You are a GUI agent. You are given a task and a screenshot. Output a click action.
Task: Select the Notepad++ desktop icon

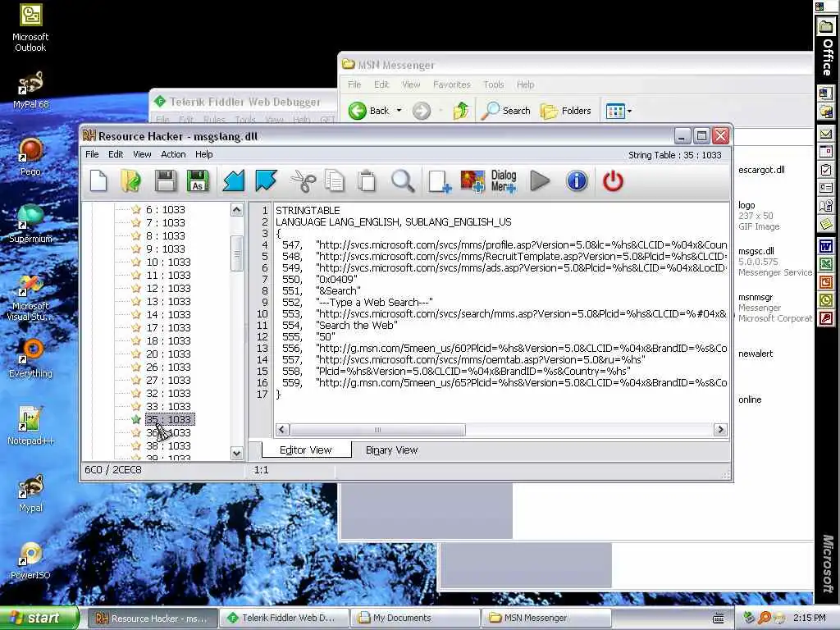point(30,426)
